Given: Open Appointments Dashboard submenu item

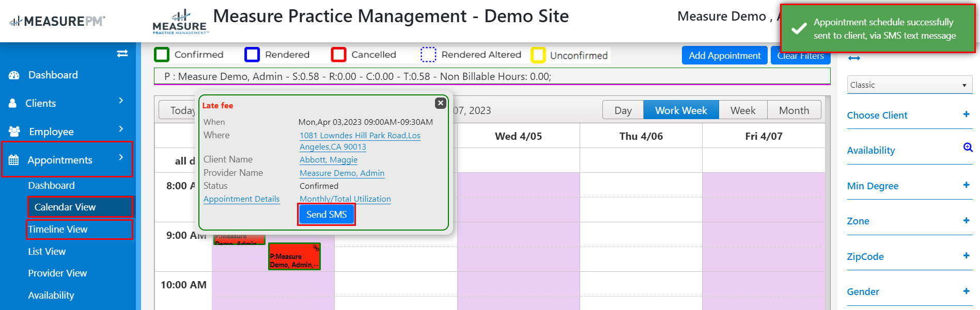Looking at the screenshot, I should point(51,185).
